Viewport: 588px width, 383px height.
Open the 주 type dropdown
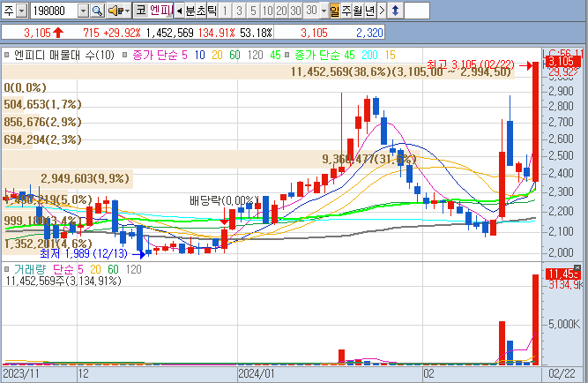pyautogui.click(x=23, y=11)
